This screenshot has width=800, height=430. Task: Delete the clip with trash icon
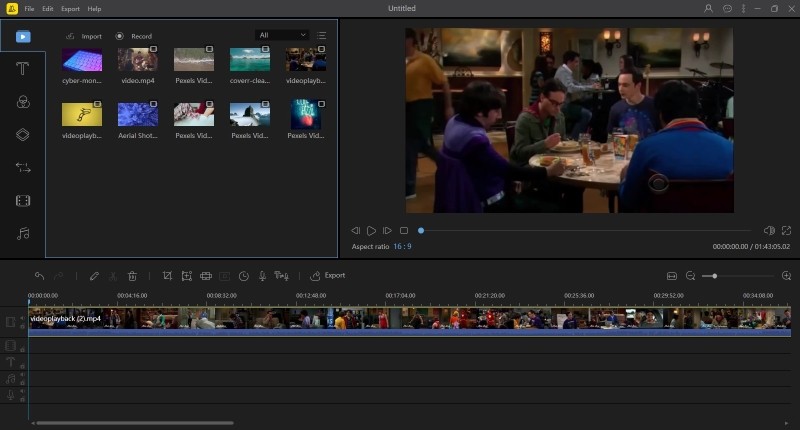click(132, 276)
